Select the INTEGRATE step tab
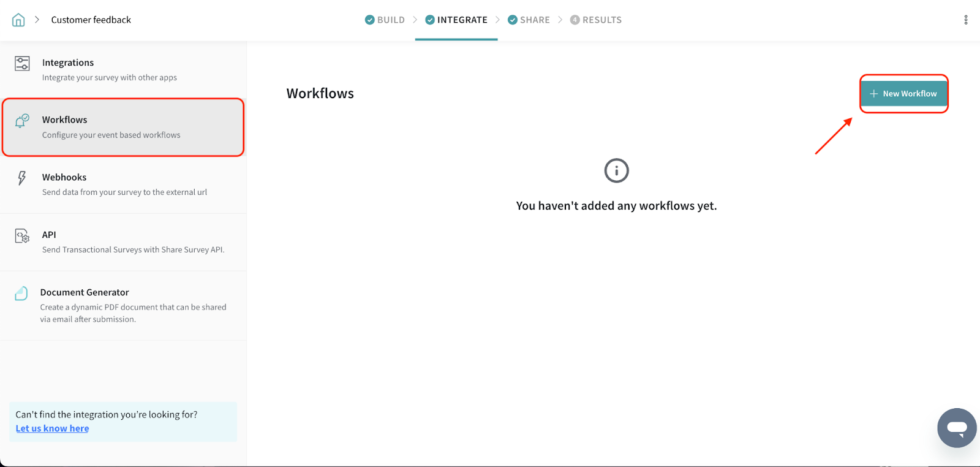 [x=456, y=20]
